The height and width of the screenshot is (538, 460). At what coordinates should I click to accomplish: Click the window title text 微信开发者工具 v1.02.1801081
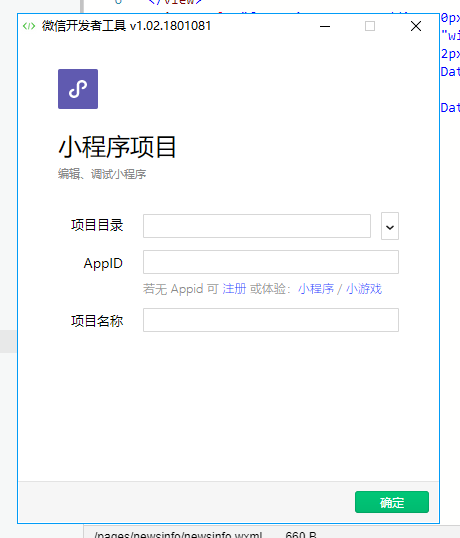[126, 26]
